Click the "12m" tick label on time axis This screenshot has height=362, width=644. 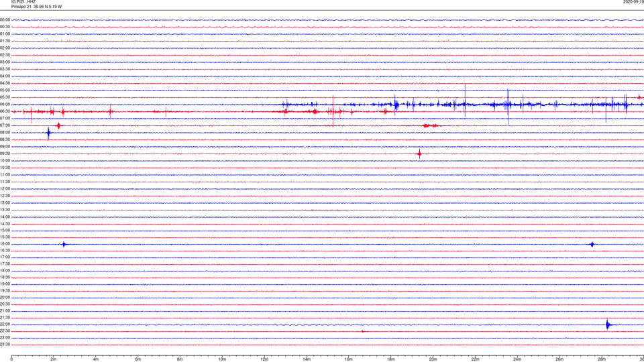[x=264, y=359]
